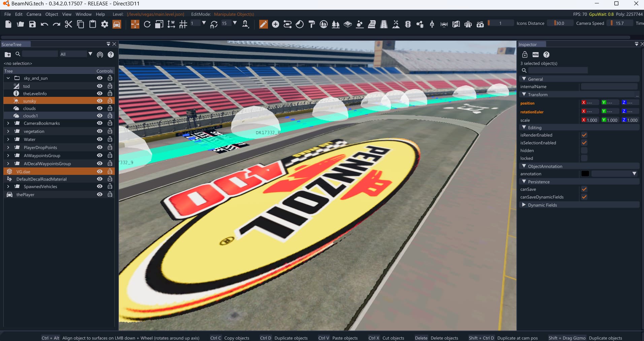The image size is (644, 341).
Task: Toggle grid snapping icon
Action: [x=183, y=24]
